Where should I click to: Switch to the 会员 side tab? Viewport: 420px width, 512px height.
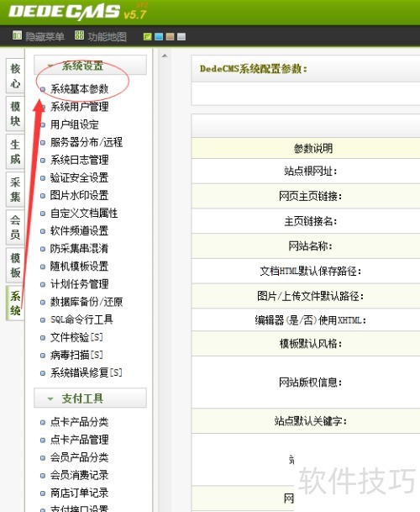point(15,227)
